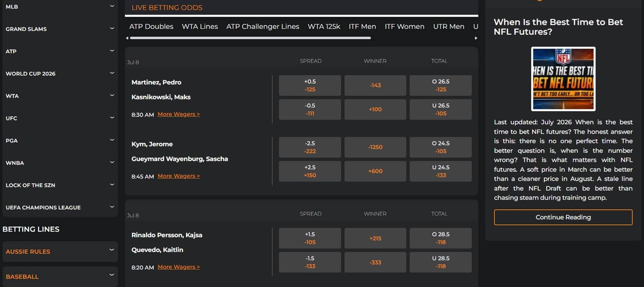Click the player name Quevedo, Kaitlin

point(157,250)
